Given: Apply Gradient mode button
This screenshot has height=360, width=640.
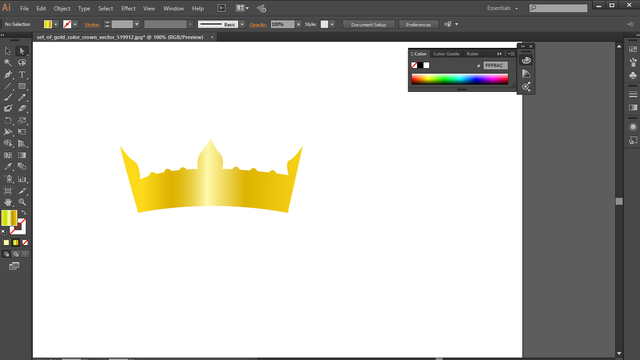Looking at the screenshot, I should coord(16,242).
